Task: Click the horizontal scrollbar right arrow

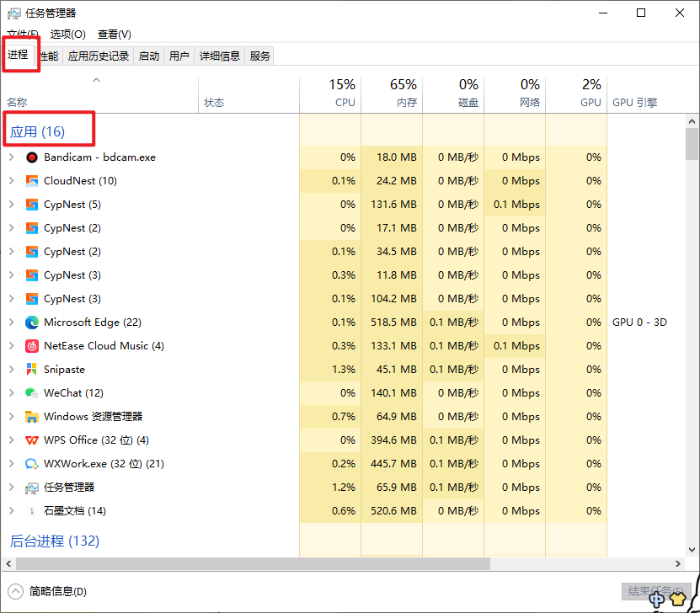Action: 678,564
